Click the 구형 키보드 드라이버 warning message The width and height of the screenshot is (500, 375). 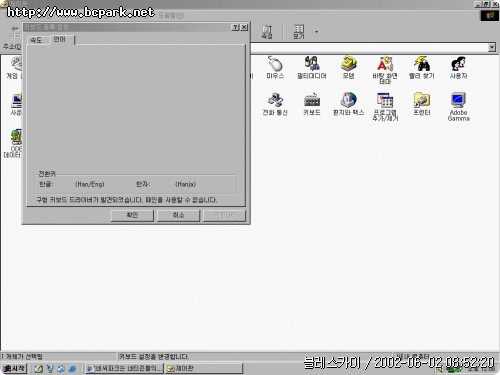pyautogui.click(x=127, y=200)
